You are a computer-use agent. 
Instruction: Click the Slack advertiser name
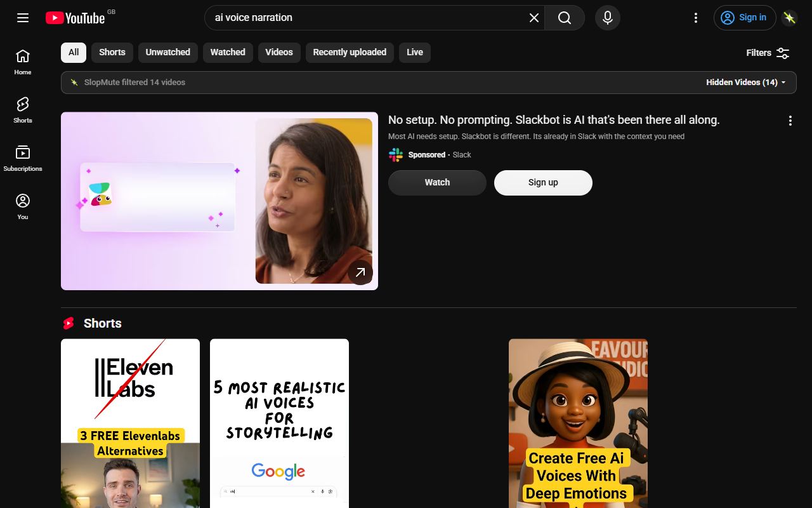point(462,155)
